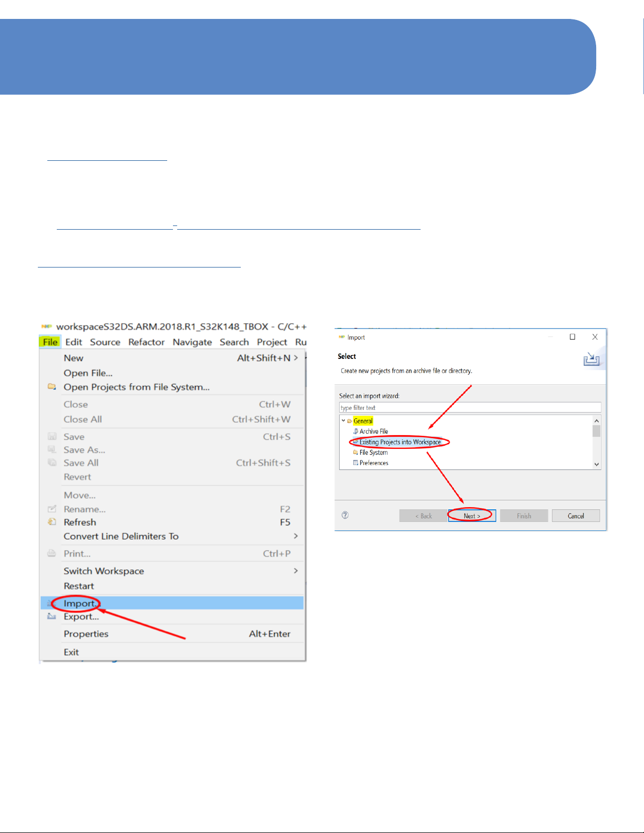644x833 pixels.
Task: Maximize the Import dialog
Action: coord(573,337)
